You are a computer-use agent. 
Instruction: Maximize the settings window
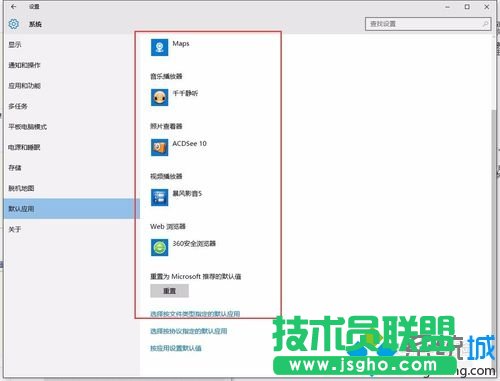(x=467, y=6)
